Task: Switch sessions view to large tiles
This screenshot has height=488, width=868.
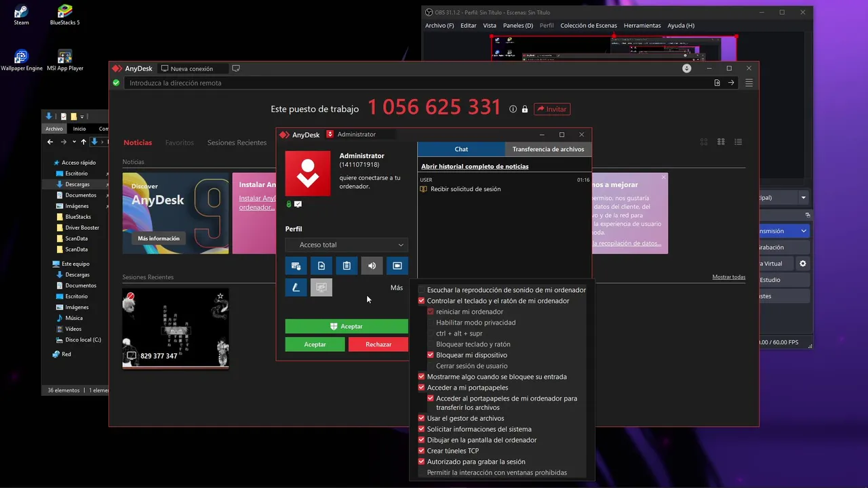Action: coord(704,142)
